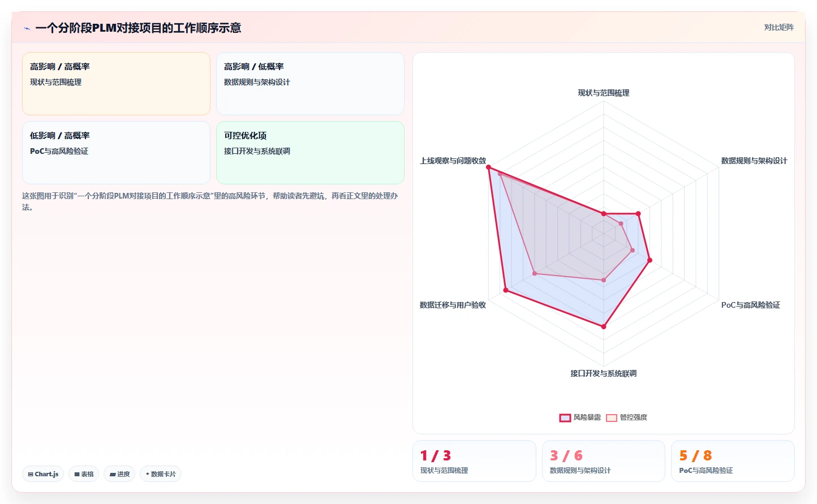Click the 风险暴露 point on 数据迁移与用户验收 axis
Viewport: 817px width, 504px height.
pos(506,290)
